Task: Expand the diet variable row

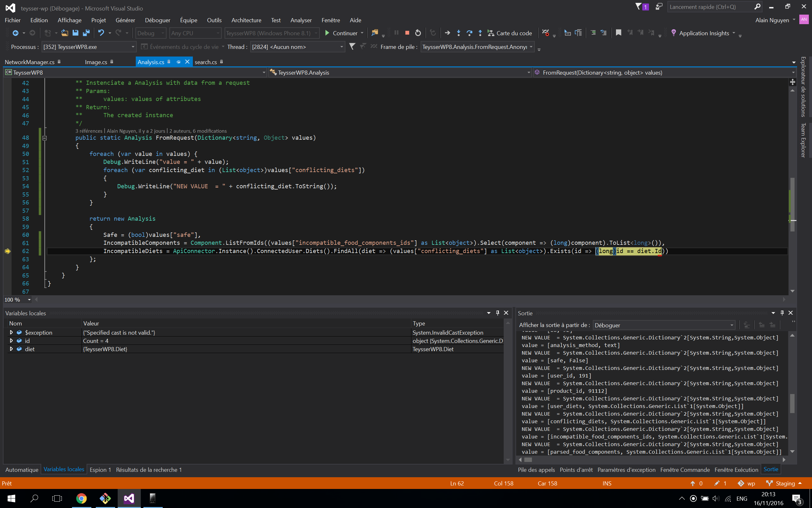Action: click(11, 349)
